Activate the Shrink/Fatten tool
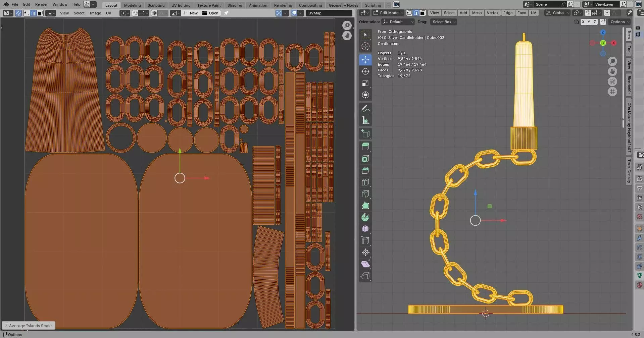This screenshot has height=338, width=644. (365, 252)
